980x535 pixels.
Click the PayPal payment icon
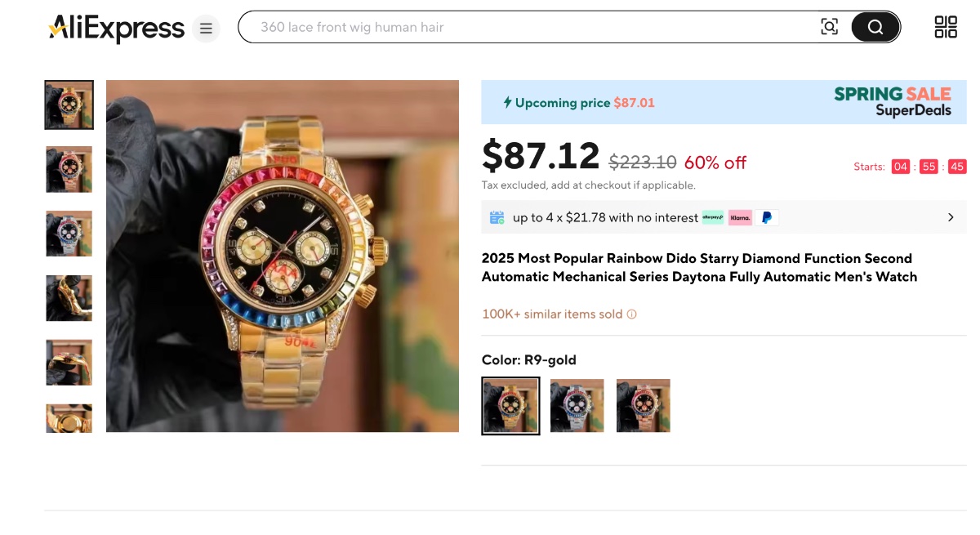[767, 217]
